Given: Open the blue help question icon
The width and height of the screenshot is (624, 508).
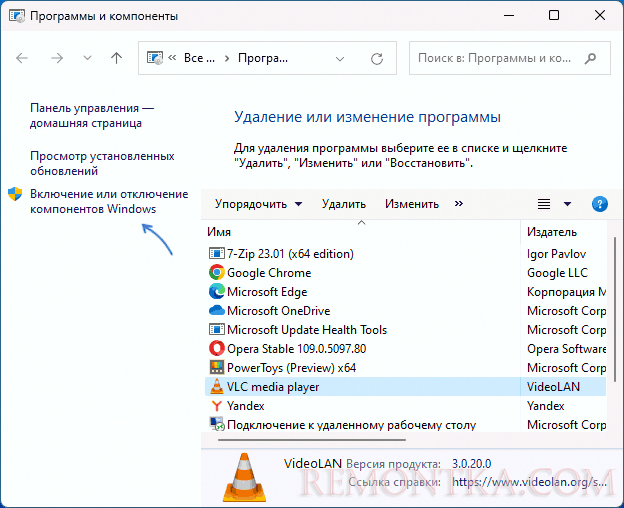Looking at the screenshot, I should pyautogui.click(x=600, y=204).
